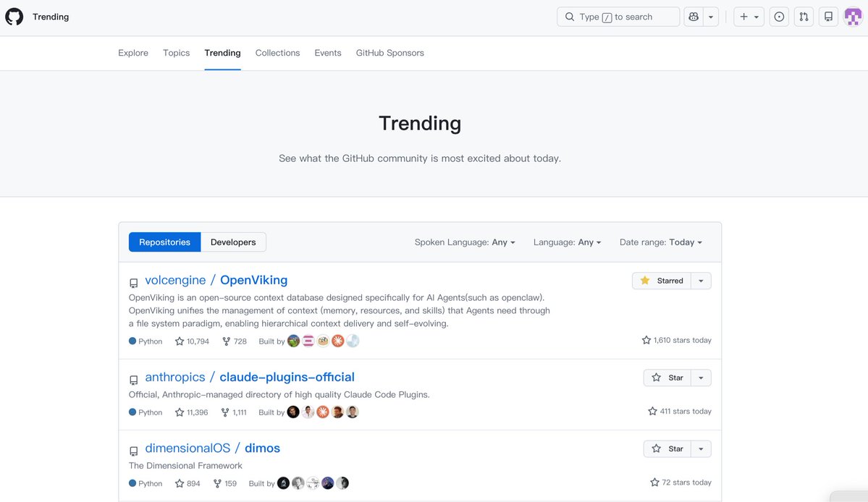View your issues via the circled-dot icon
The image size is (868, 502).
pyautogui.click(x=779, y=16)
